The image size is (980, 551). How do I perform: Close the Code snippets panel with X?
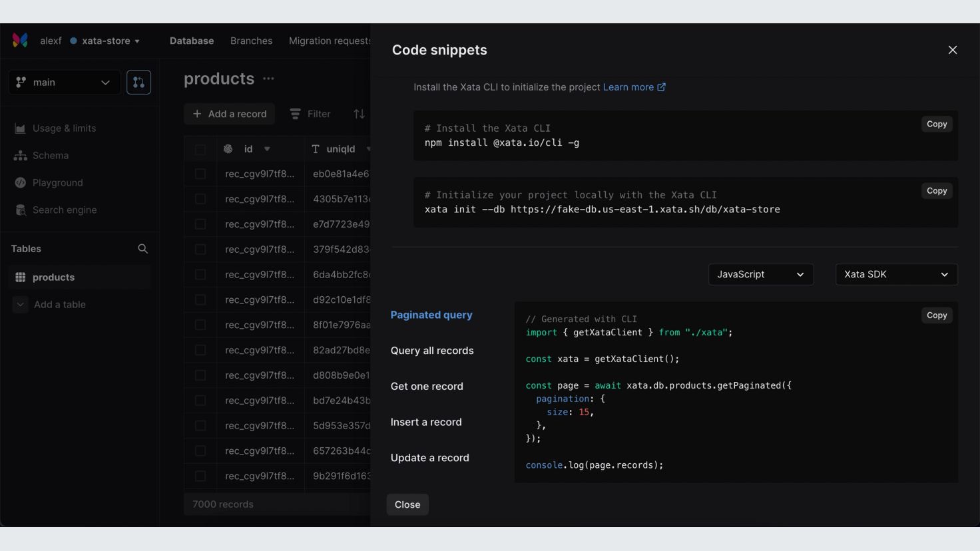coord(953,50)
